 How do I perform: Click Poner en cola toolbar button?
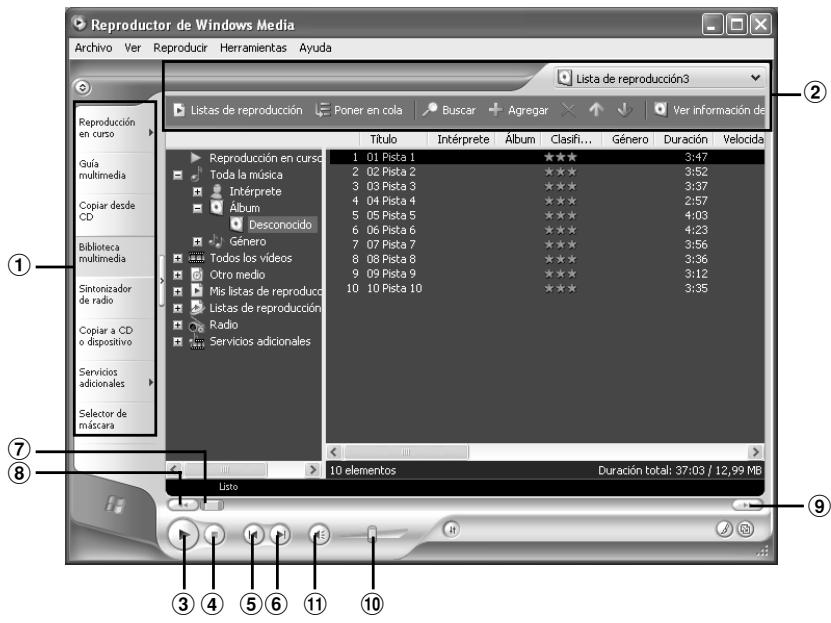359,110
